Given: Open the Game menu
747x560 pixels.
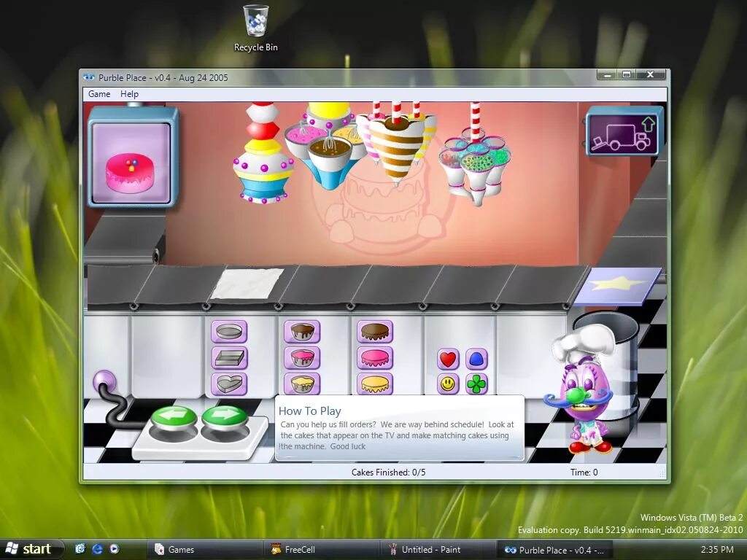Looking at the screenshot, I should click(x=98, y=93).
